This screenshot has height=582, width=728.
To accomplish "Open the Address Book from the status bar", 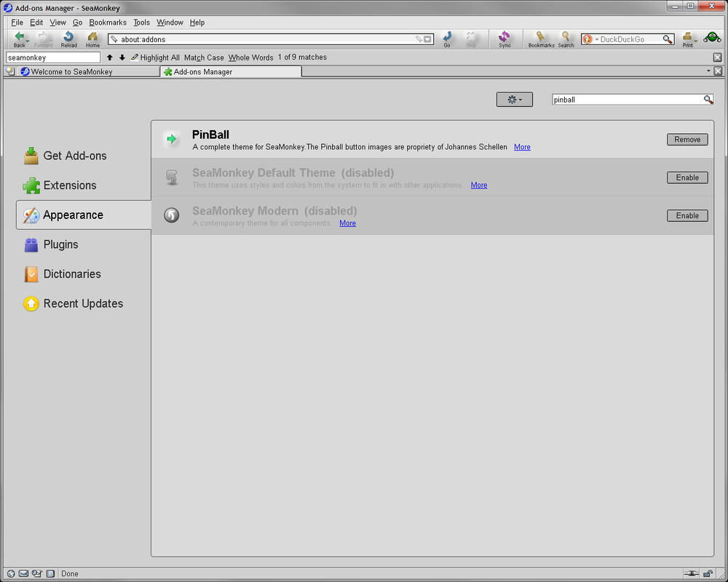I will point(51,574).
